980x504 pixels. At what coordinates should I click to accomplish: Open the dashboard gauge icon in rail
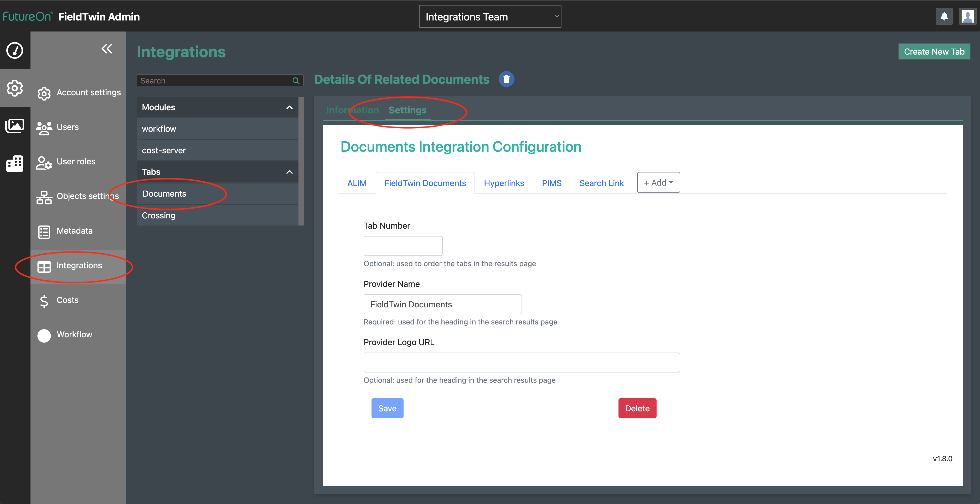(15, 50)
